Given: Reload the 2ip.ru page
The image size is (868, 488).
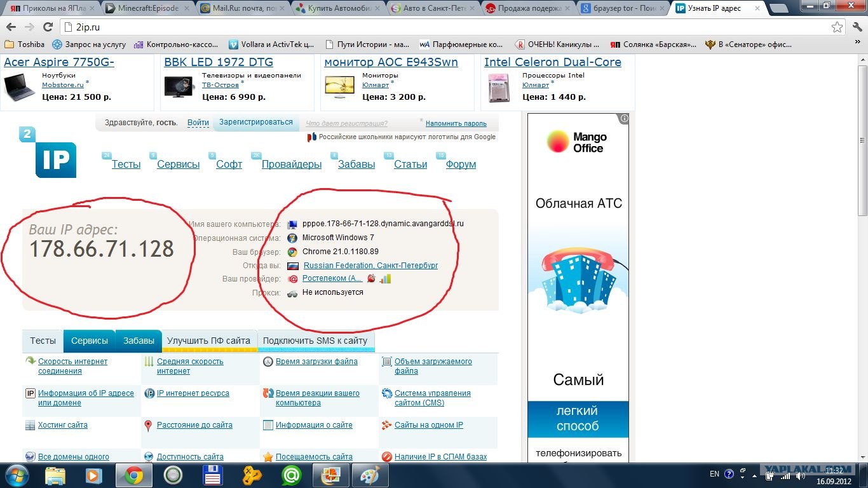Looking at the screenshot, I should 48,27.
